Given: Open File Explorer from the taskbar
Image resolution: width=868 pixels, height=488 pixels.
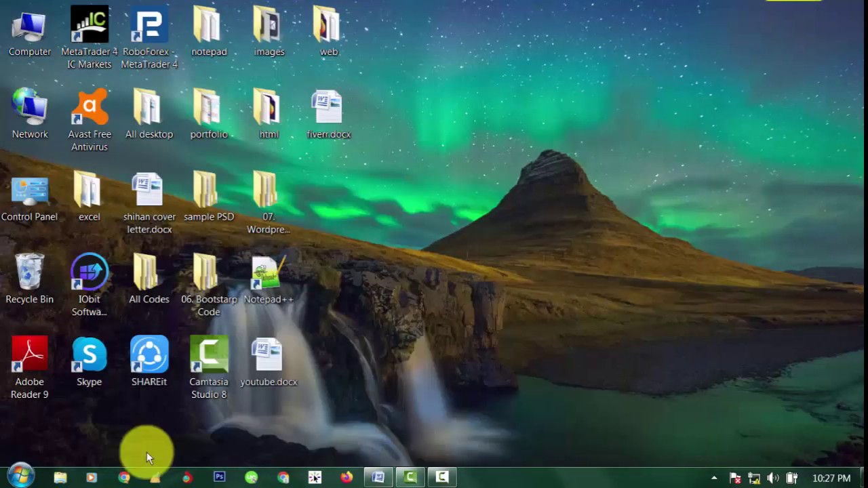Looking at the screenshot, I should tap(60, 477).
